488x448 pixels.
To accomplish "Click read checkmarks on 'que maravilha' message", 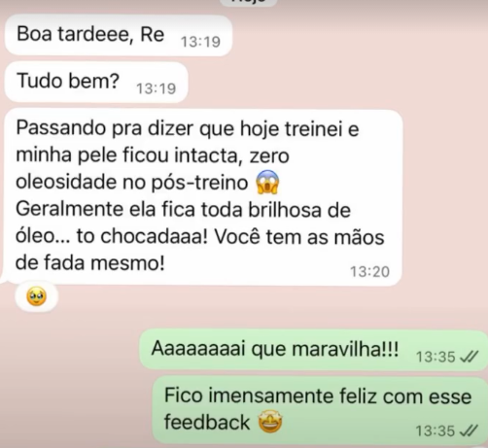I will pos(469,357).
